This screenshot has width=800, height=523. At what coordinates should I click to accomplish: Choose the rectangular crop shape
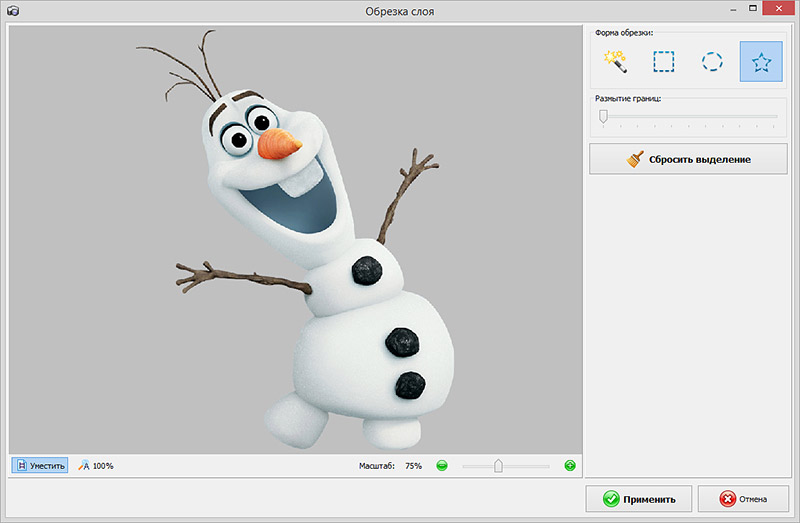pos(664,61)
